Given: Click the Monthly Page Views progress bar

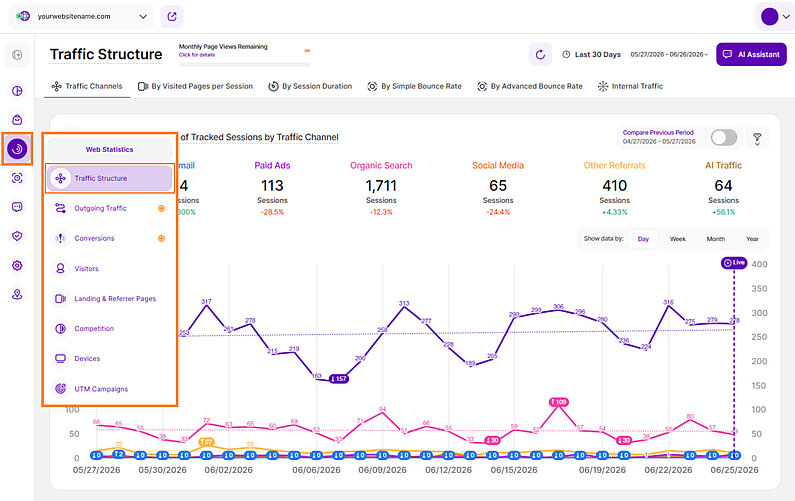Looking at the screenshot, I should [x=244, y=64].
